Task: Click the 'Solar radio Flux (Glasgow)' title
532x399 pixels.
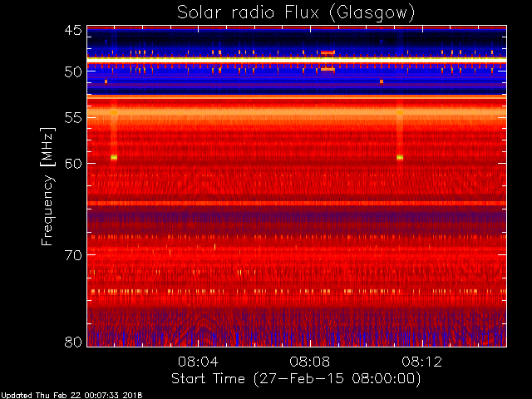Action: point(296,13)
